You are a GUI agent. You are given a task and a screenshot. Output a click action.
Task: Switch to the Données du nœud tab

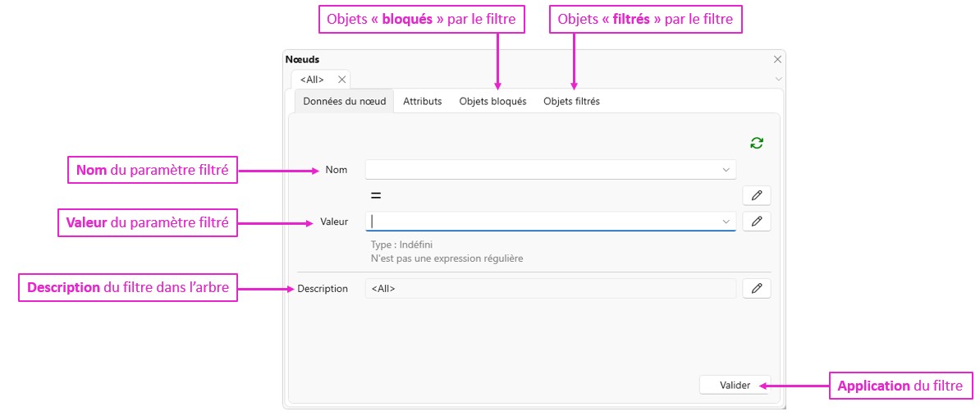(x=345, y=101)
